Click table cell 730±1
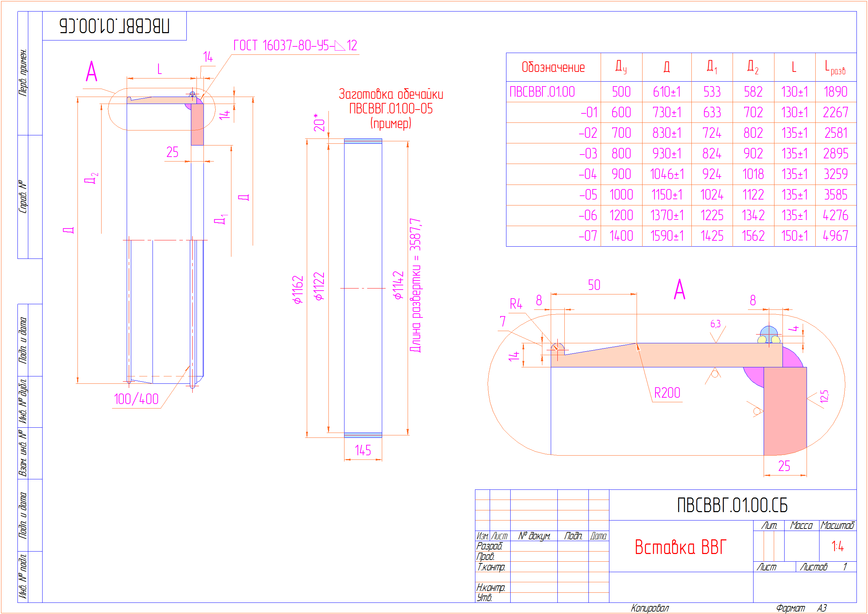This screenshot has width=868, height=614. (667, 112)
